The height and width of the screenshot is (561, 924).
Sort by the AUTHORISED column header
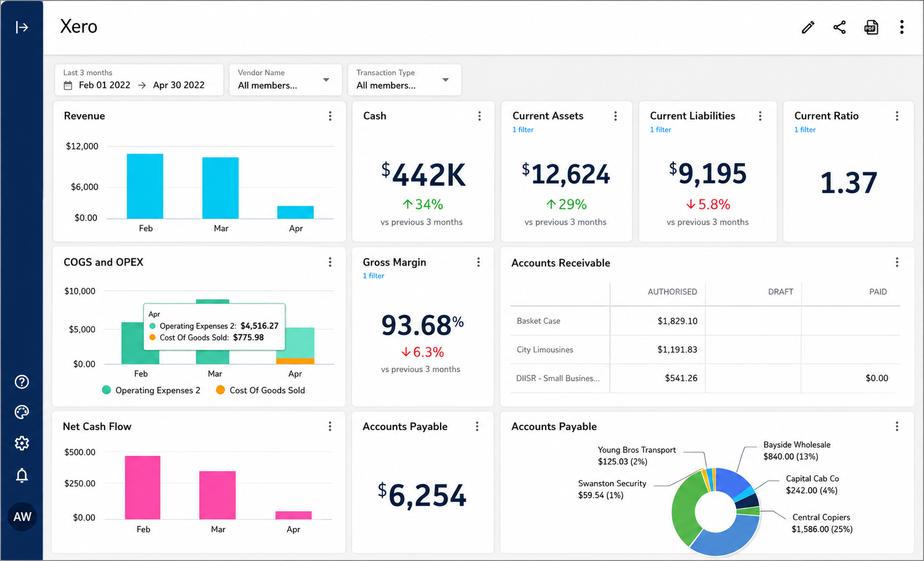pyautogui.click(x=672, y=292)
